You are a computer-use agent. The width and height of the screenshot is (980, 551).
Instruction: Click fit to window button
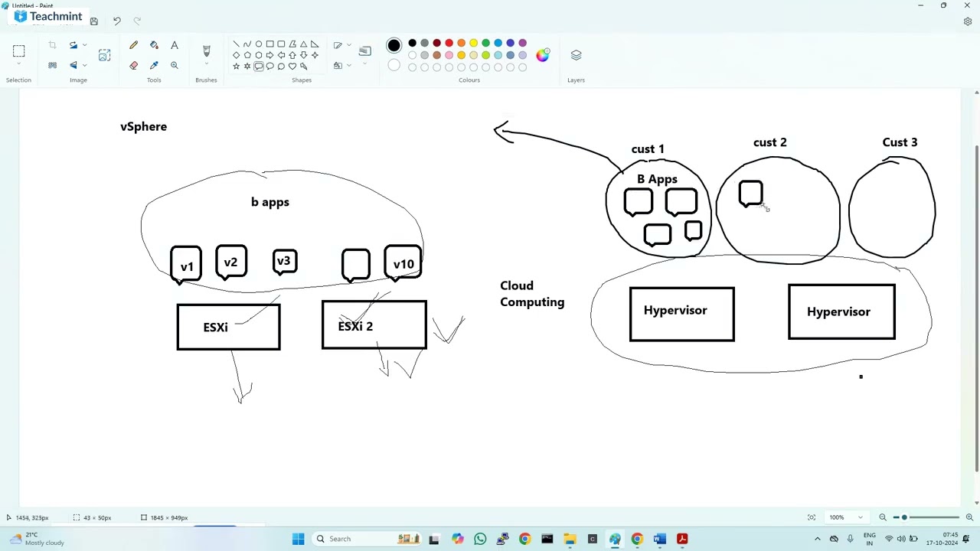coord(812,517)
